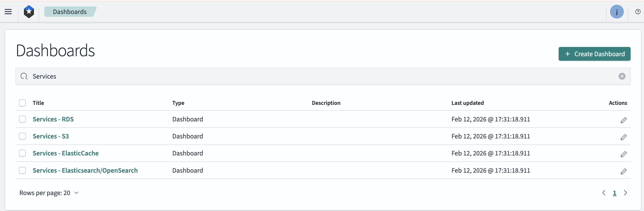The width and height of the screenshot is (644, 211).
Task: Check the Services - ElasticCache row
Action: pyautogui.click(x=22, y=153)
